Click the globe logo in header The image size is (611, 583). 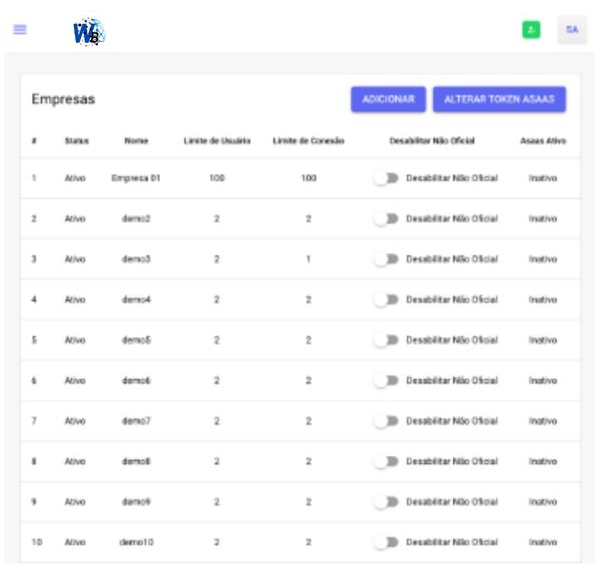pos(88,32)
